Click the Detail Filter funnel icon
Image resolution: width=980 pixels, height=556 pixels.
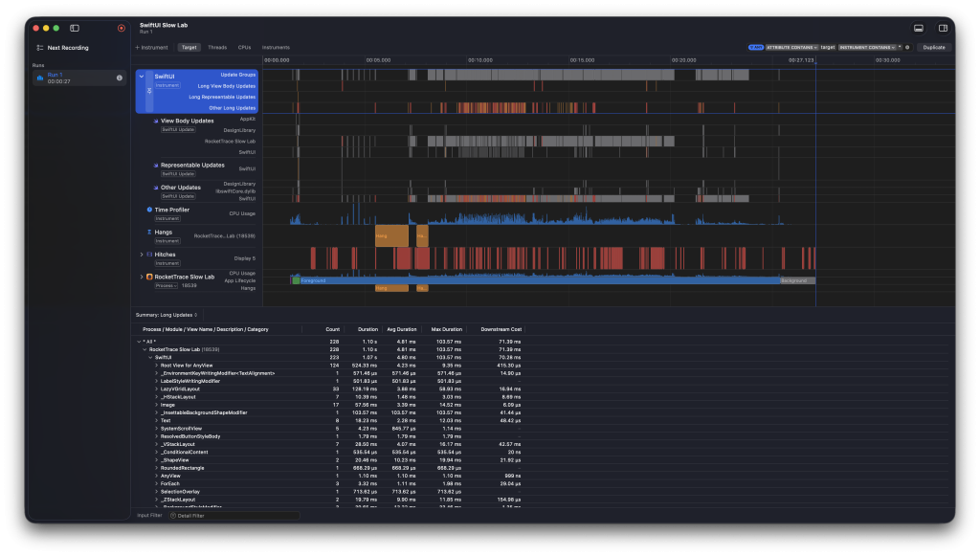click(173, 516)
